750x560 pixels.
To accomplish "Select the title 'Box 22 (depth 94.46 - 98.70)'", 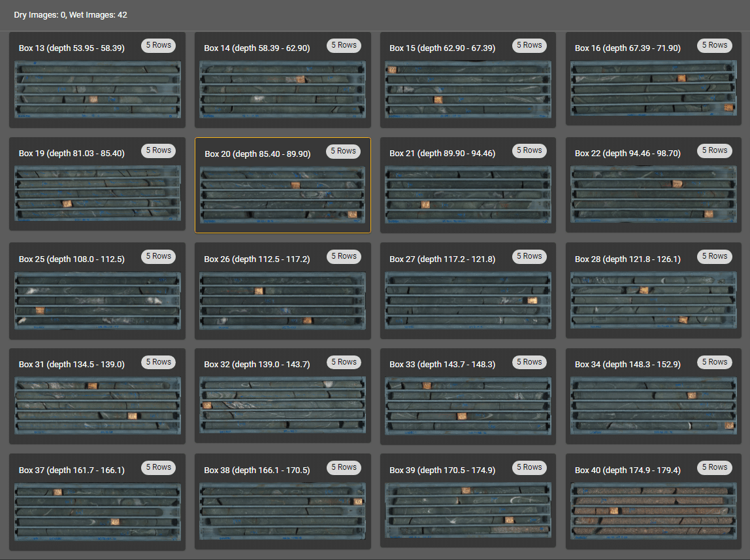I will (628, 153).
